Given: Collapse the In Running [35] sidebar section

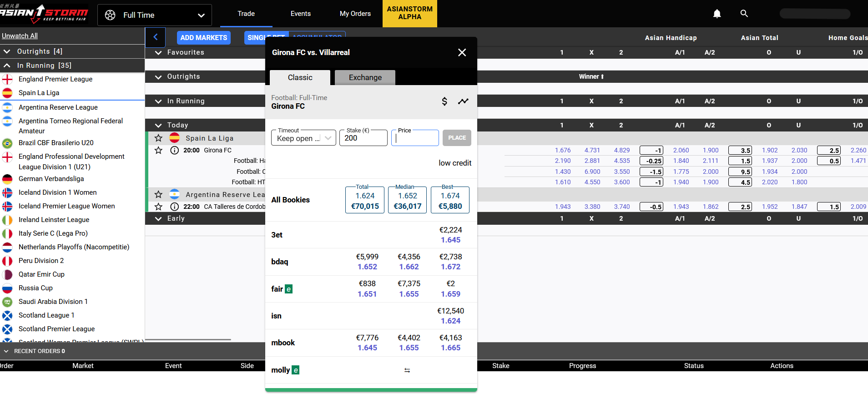Looking at the screenshot, I should point(72,66).
